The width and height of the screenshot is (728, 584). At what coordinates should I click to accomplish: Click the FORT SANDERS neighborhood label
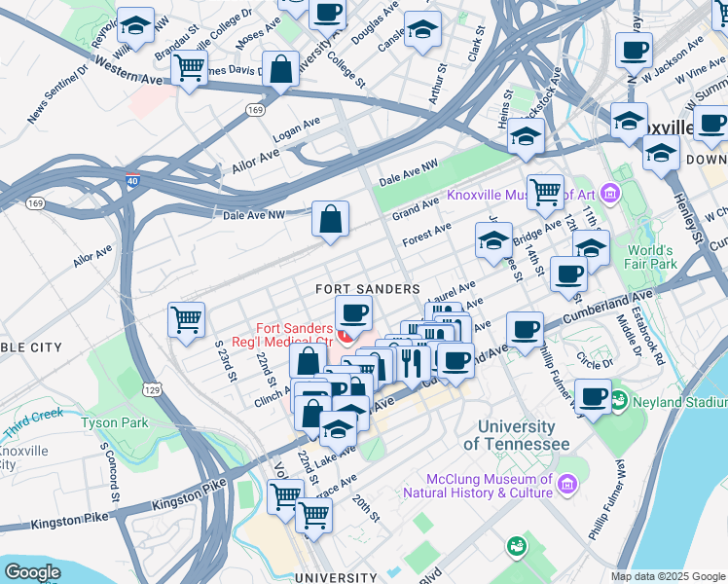(368, 289)
